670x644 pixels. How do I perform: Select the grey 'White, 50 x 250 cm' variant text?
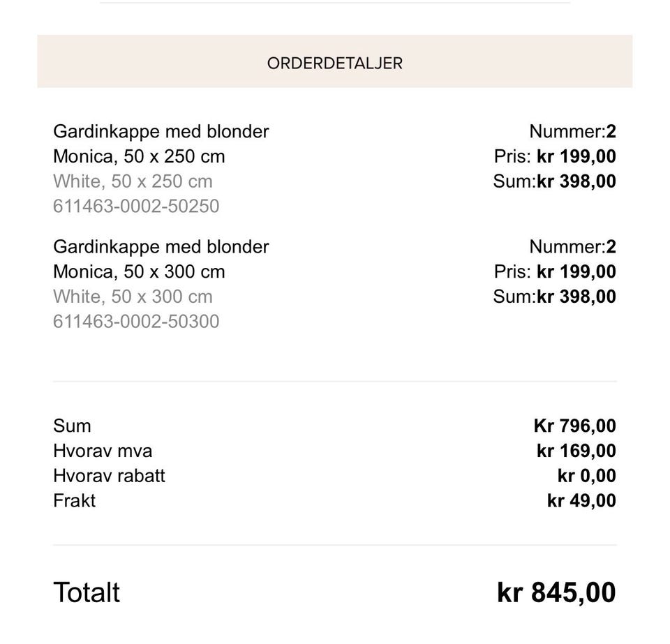point(133,181)
